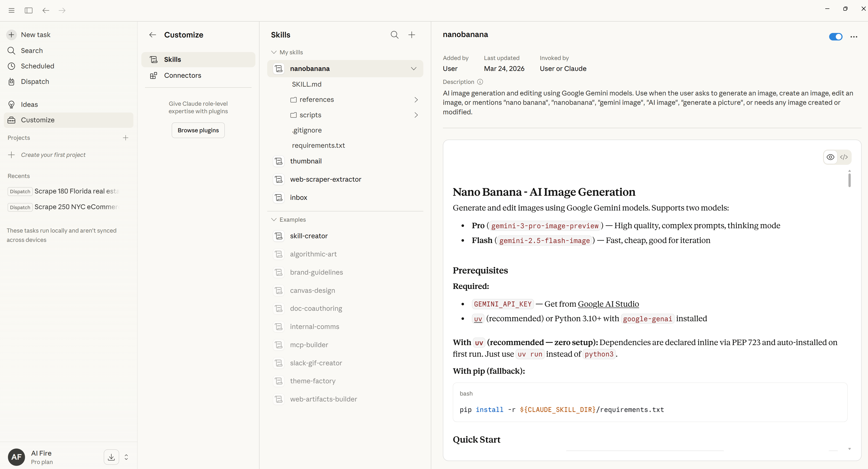Expand the references folder
Screen dimensions: 868x469
[x=416, y=100]
